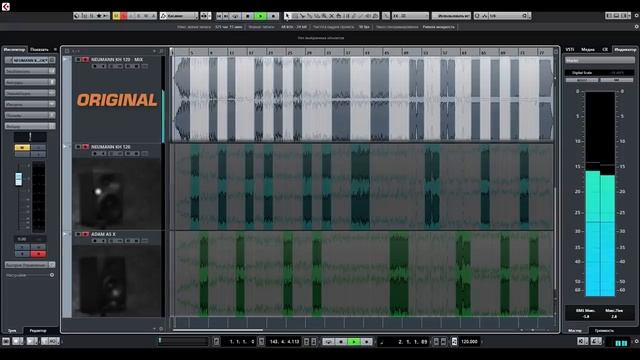Viewport: 640px width, 360px height.
Task: Click the tempo value 120.000
Action: tap(469, 342)
